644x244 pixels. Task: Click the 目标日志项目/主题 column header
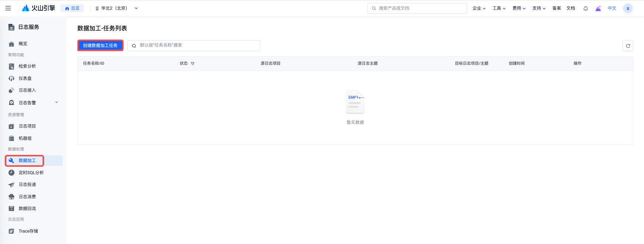(472, 64)
